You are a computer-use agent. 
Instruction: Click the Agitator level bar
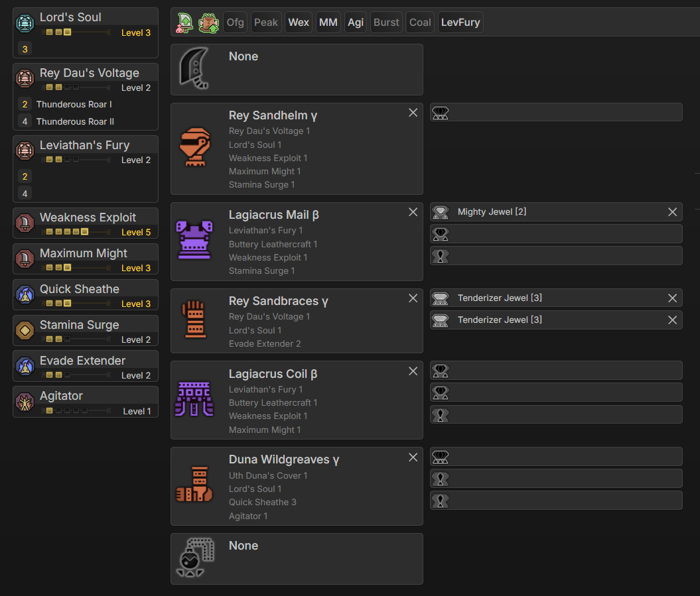(x=76, y=410)
